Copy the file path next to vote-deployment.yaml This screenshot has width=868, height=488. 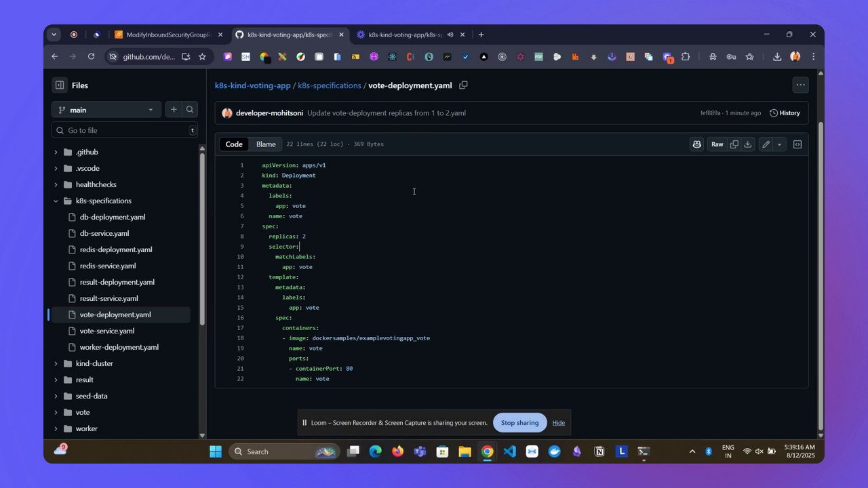tap(464, 85)
